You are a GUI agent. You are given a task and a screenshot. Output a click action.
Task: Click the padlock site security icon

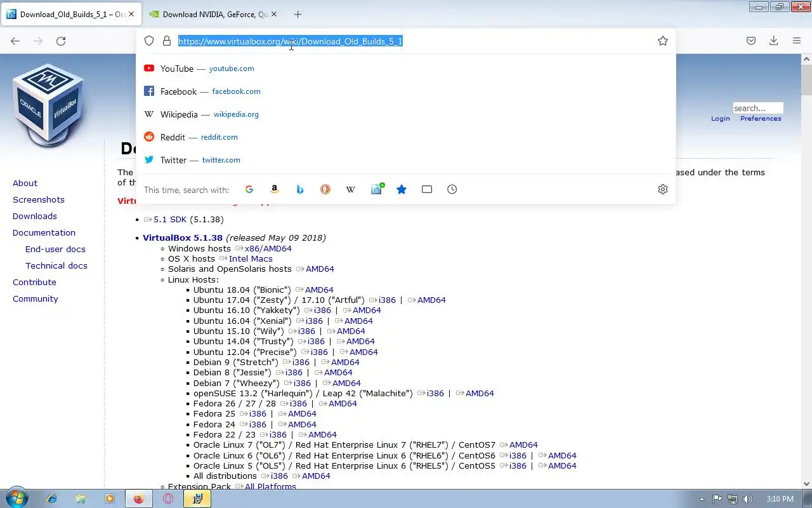click(x=167, y=41)
